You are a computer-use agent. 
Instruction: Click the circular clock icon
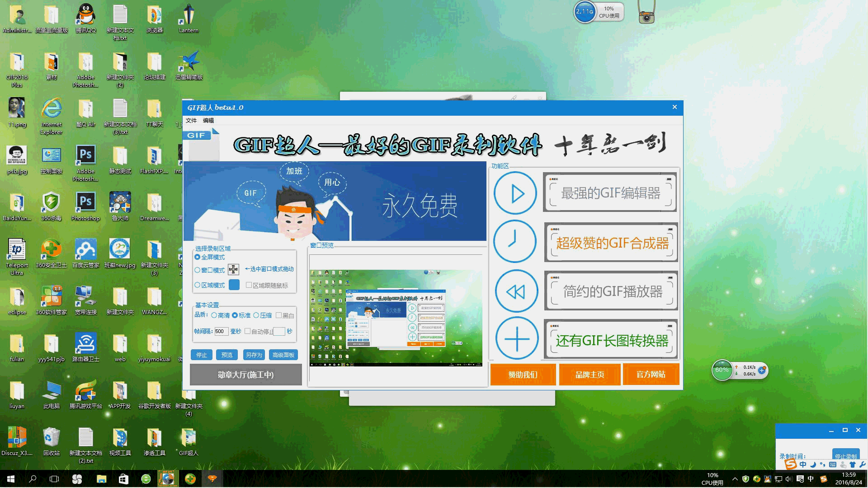(x=515, y=241)
